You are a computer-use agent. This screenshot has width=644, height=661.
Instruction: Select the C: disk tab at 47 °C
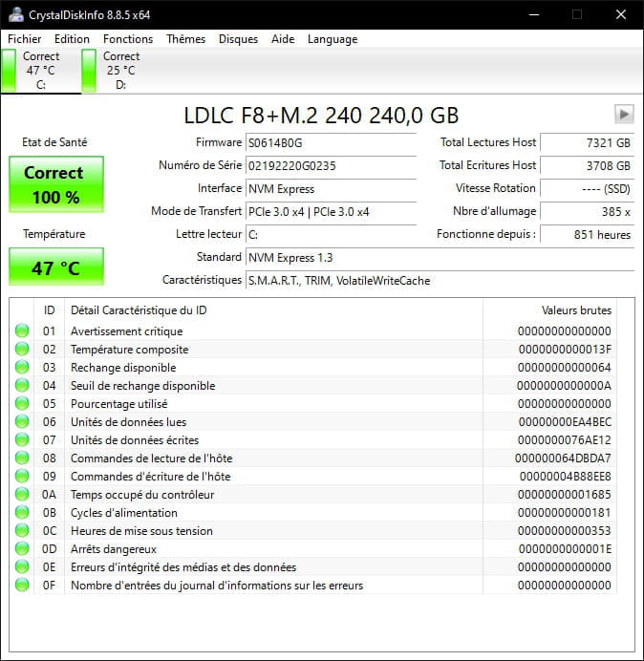[x=40, y=71]
